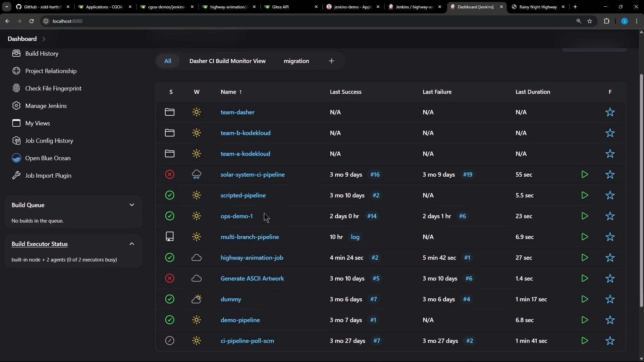Switch to the migration view tab
644x362 pixels.
[297, 61]
